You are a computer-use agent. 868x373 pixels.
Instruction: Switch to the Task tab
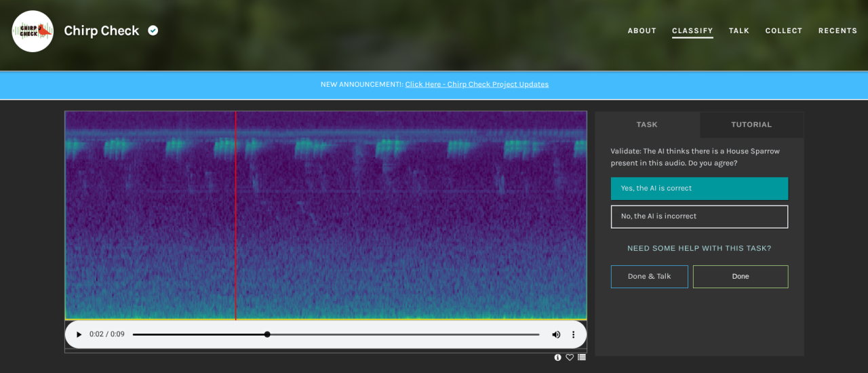647,125
